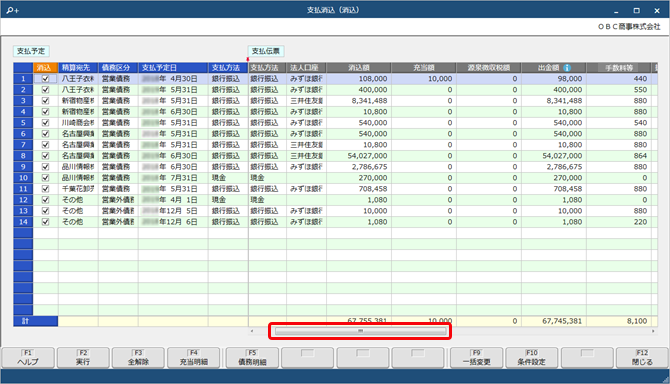
Task: Click the 充当額 cell showing 10,000
Action: 424,79
